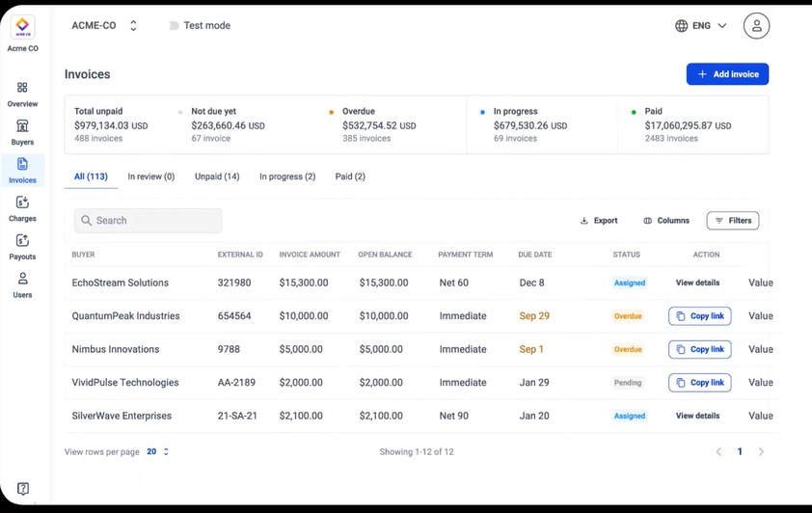View details for EchoStream Solutions invoice
812x513 pixels.
[x=697, y=283]
